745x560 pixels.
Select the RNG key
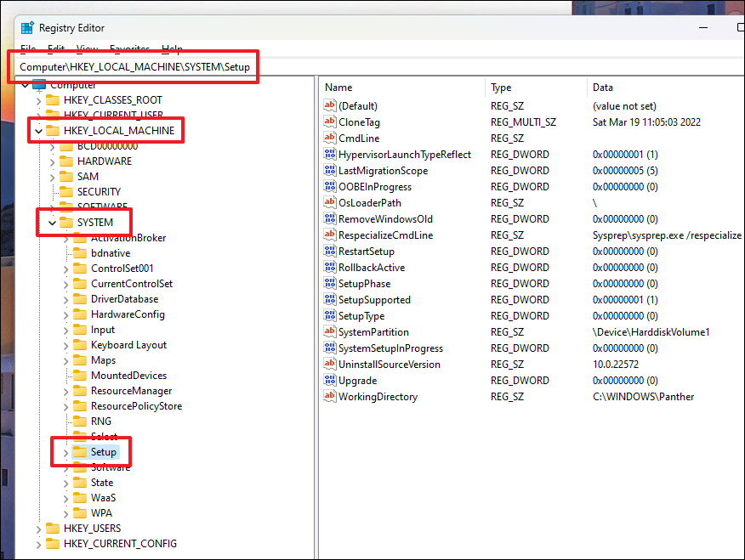point(100,421)
